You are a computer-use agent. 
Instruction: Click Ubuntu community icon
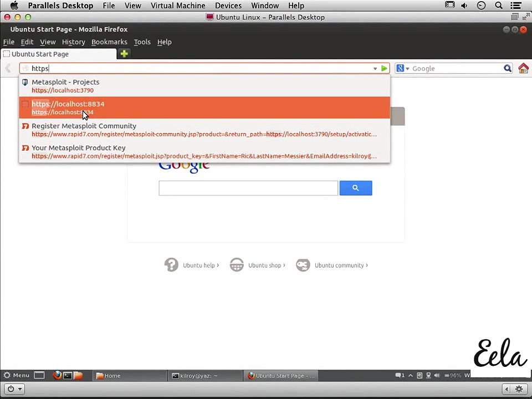(303, 265)
